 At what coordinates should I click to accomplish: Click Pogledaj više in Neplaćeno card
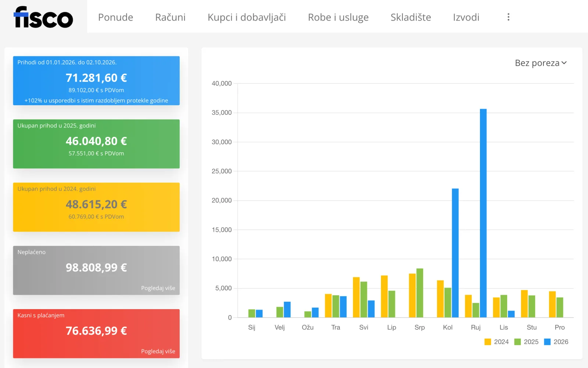[158, 288]
